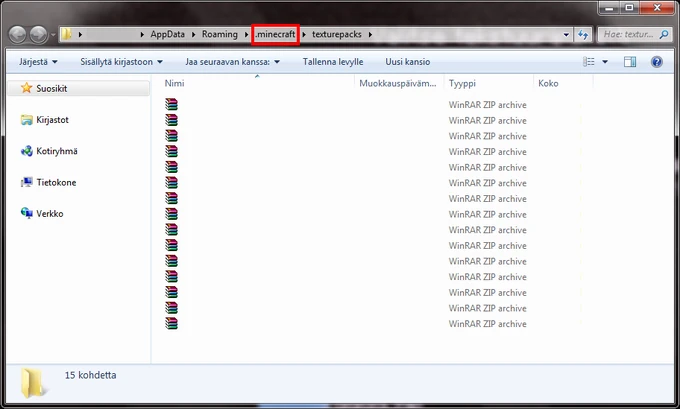Select the topmost WinRAR archive file icon
680x409 pixels.
click(171, 105)
